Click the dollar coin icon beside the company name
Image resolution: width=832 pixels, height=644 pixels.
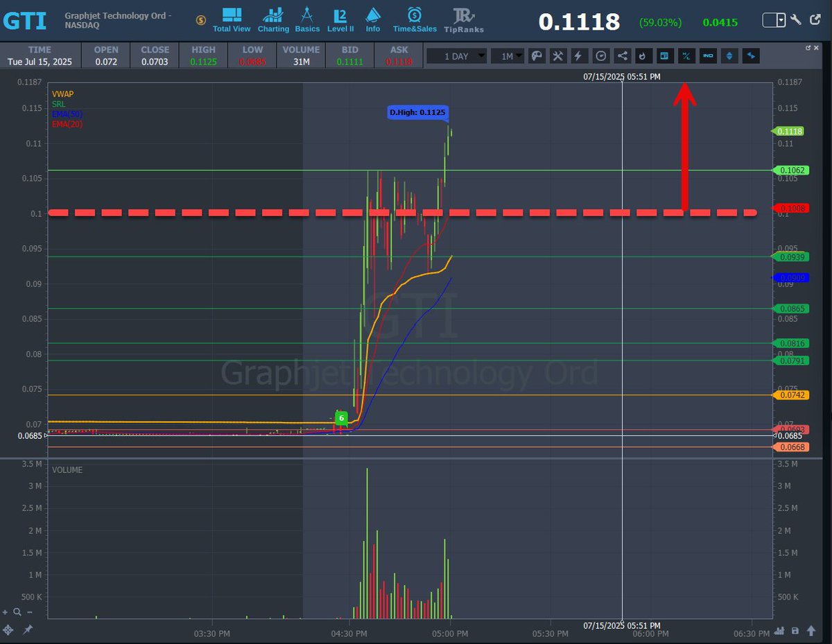(201, 20)
